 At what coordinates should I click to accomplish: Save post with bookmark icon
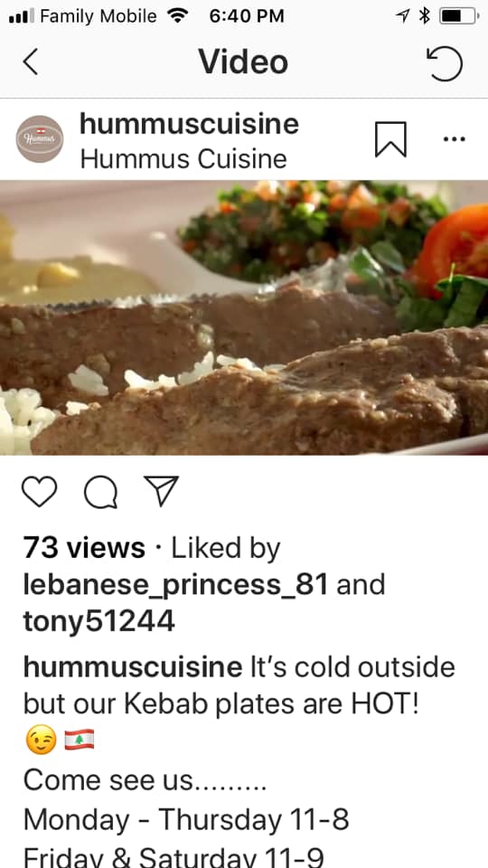[390, 139]
